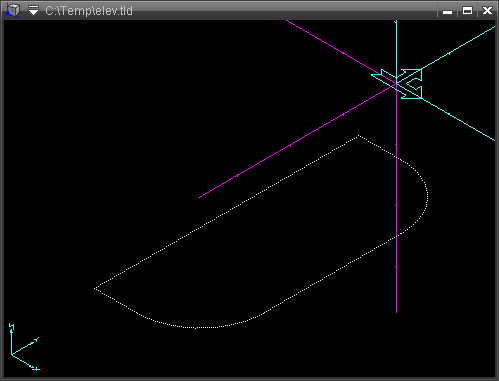The height and width of the screenshot is (381, 499).
Task: Select the left-pointing cyan manipulator arrow
Action: [383, 77]
